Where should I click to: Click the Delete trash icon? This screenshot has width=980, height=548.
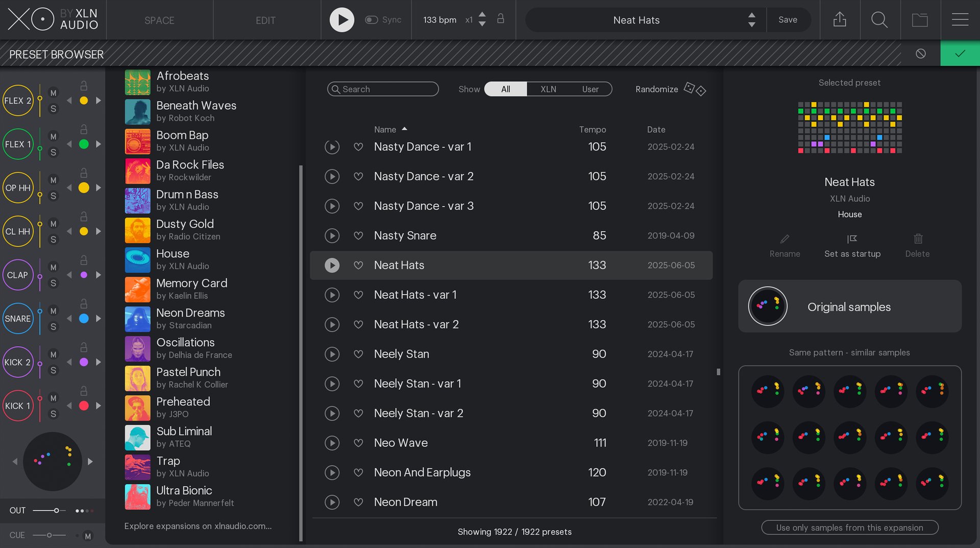tap(918, 239)
